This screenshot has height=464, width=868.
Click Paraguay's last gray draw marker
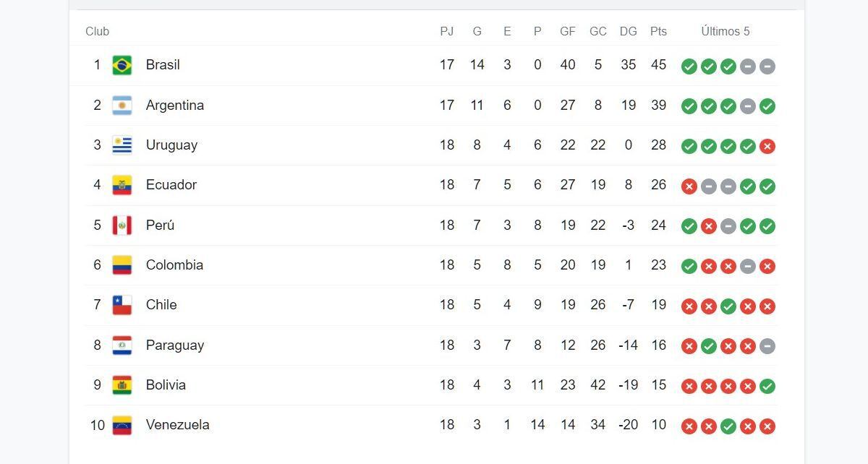[767, 345]
